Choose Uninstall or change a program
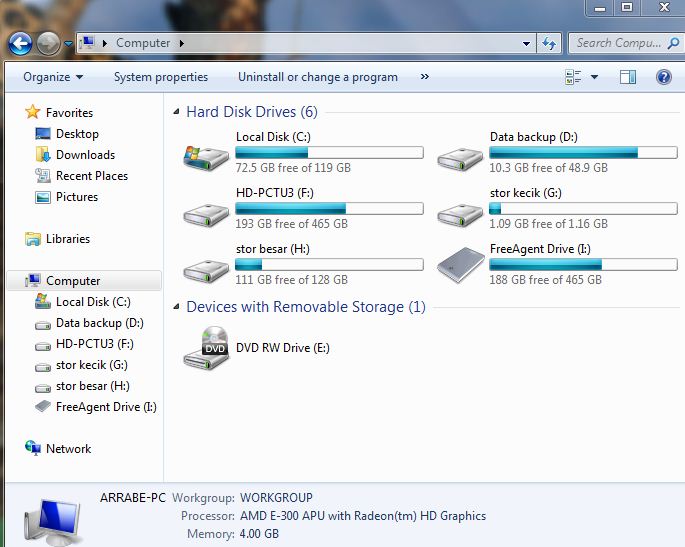This screenshot has width=685, height=547. [x=318, y=77]
